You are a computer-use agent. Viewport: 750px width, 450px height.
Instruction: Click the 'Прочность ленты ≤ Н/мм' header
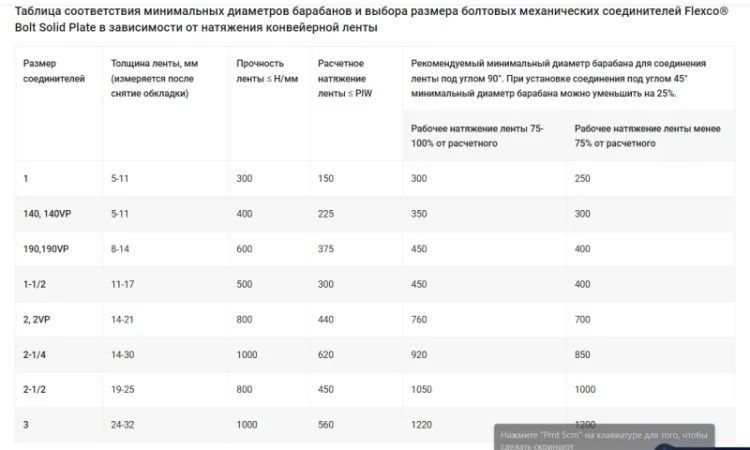(267, 71)
